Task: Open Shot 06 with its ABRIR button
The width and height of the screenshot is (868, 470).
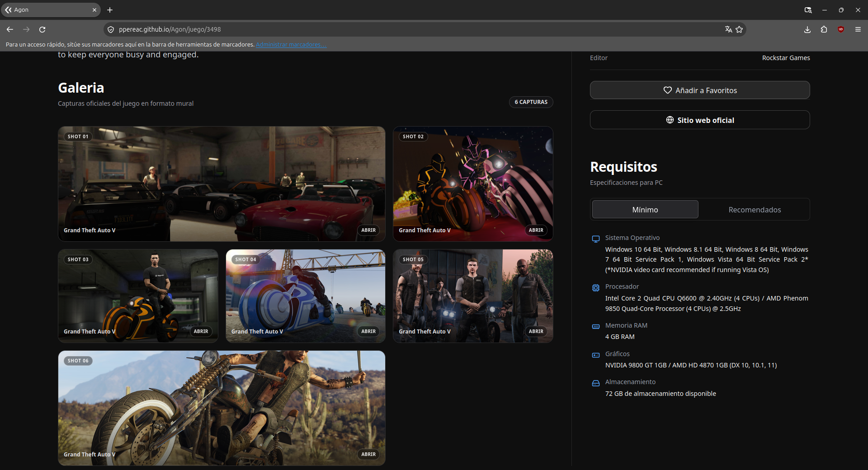Action: pyautogui.click(x=368, y=455)
